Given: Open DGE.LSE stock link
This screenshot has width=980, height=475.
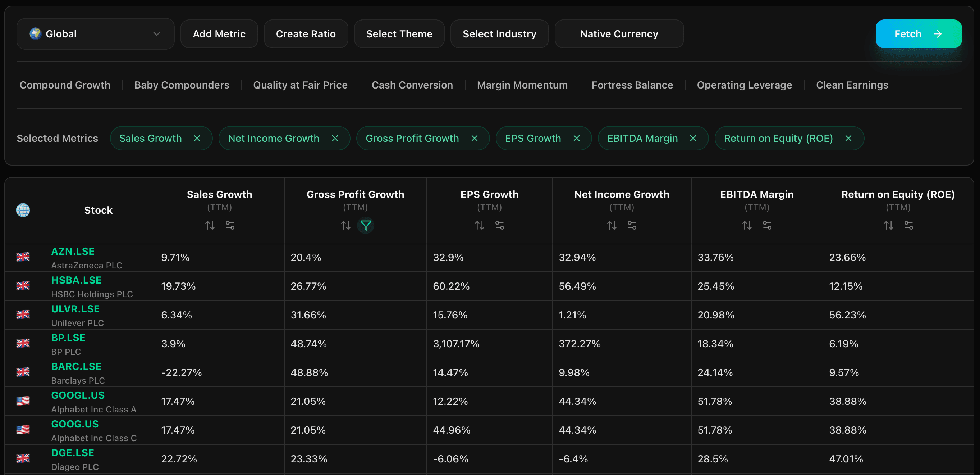Looking at the screenshot, I should click(73, 453).
